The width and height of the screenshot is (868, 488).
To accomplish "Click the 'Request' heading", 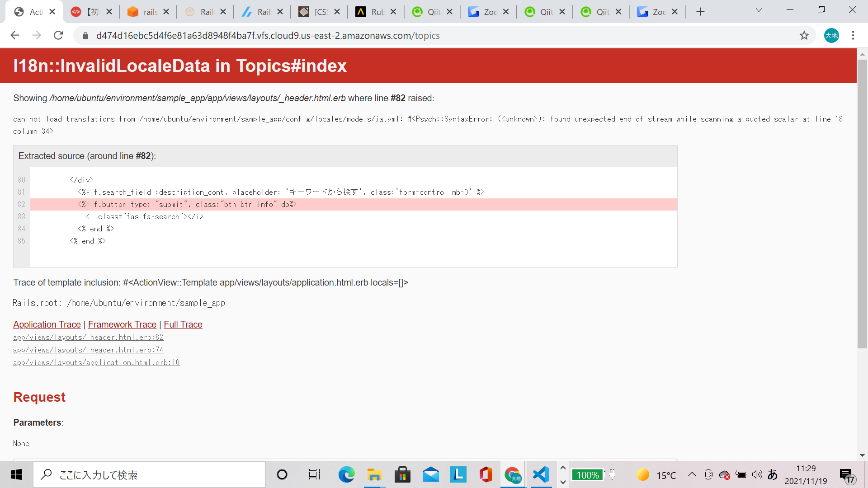I will pos(39,397).
